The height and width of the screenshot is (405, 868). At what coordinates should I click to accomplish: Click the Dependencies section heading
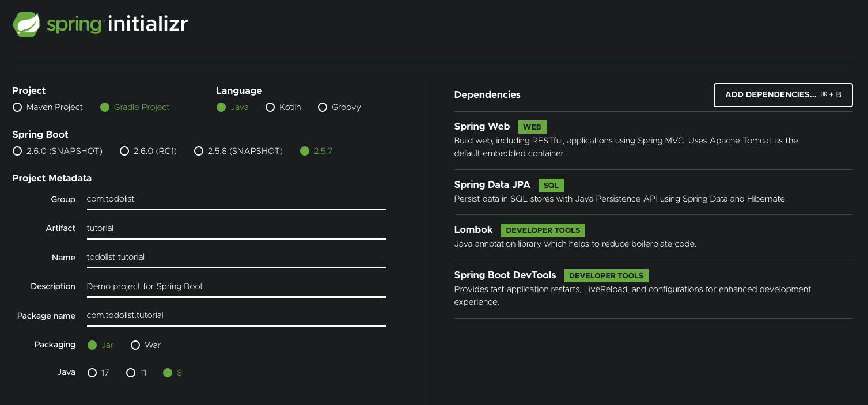tap(487, 95)
